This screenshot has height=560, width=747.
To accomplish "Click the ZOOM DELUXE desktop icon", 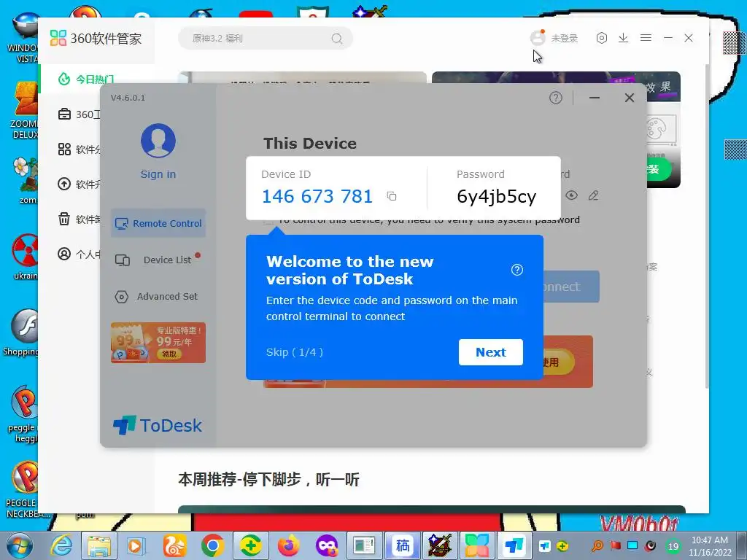I will (26, 111).
